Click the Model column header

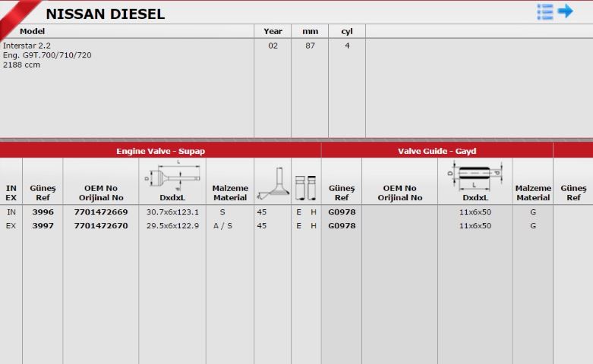(x=32, y=31)
